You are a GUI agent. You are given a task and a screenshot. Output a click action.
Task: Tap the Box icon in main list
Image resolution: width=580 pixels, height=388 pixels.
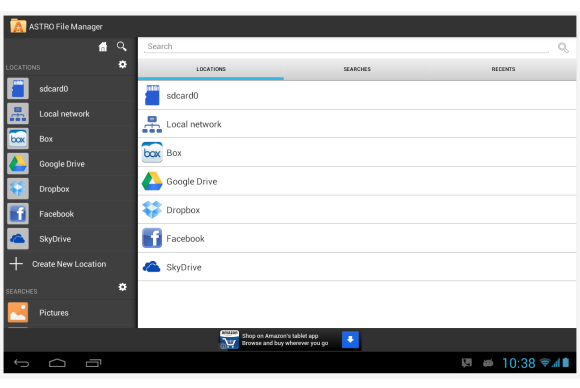coord(152,153)
